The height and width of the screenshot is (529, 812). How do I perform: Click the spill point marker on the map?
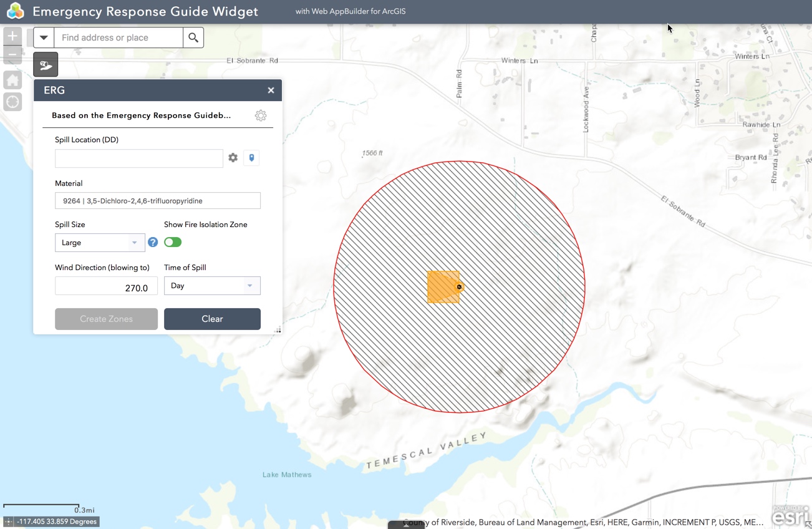(x=459, y=287)
